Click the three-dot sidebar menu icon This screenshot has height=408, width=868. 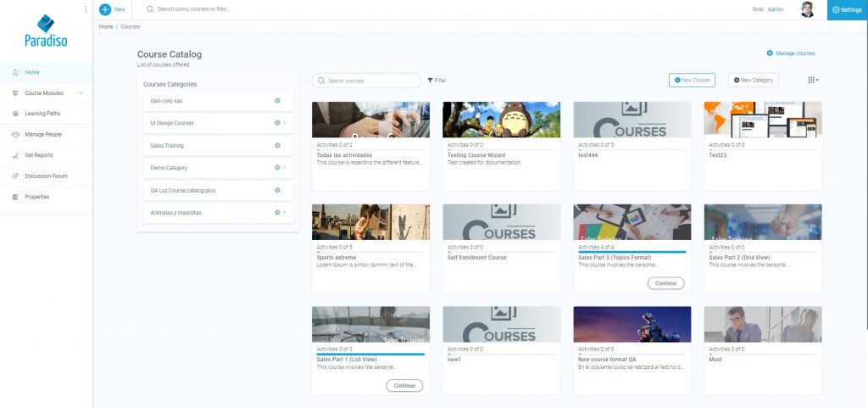86,9
